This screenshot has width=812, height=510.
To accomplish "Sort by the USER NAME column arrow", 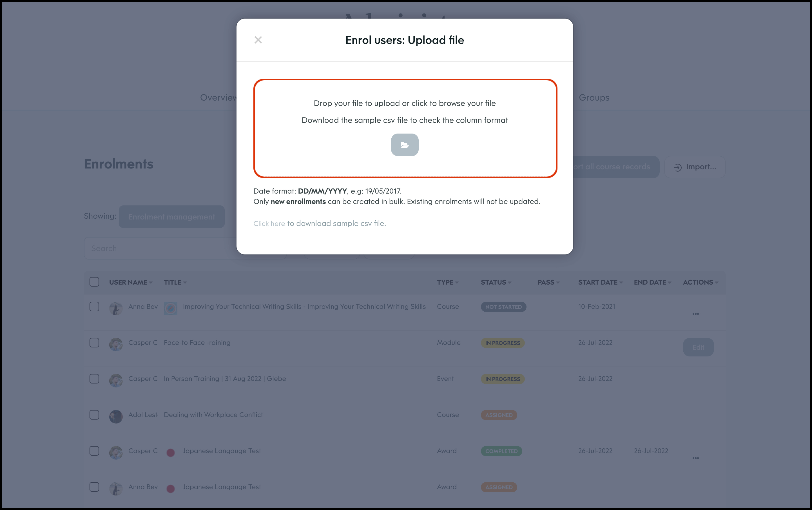I will (x=151, y=283).
